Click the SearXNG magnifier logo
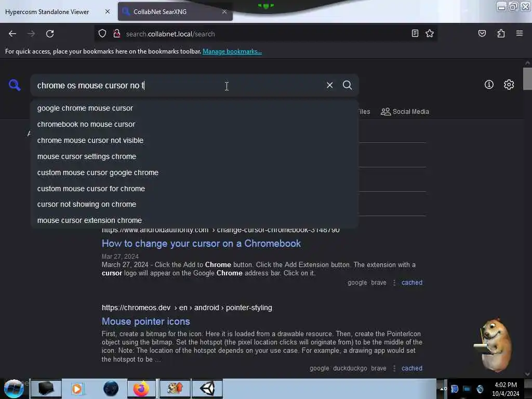Screen dimensions: 532x399 click(15, 85)
